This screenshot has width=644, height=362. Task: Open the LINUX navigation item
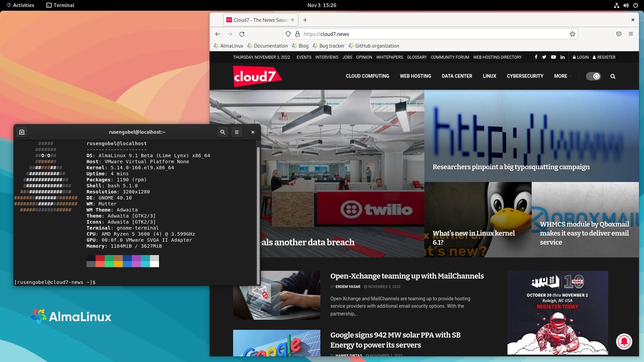click(489, 76)
